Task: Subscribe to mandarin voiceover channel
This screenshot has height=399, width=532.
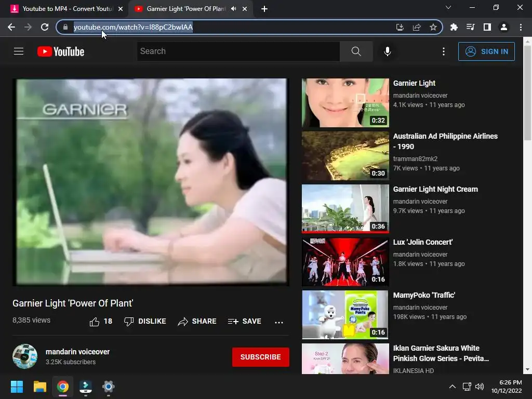Action: tap(261, 357)
